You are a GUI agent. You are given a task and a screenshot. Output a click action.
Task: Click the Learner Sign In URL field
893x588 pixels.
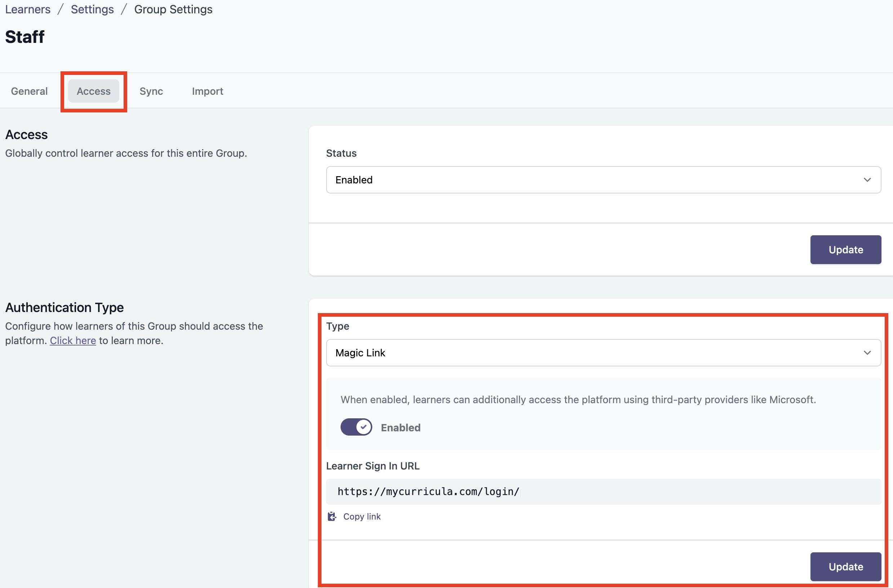coord(603,491)
